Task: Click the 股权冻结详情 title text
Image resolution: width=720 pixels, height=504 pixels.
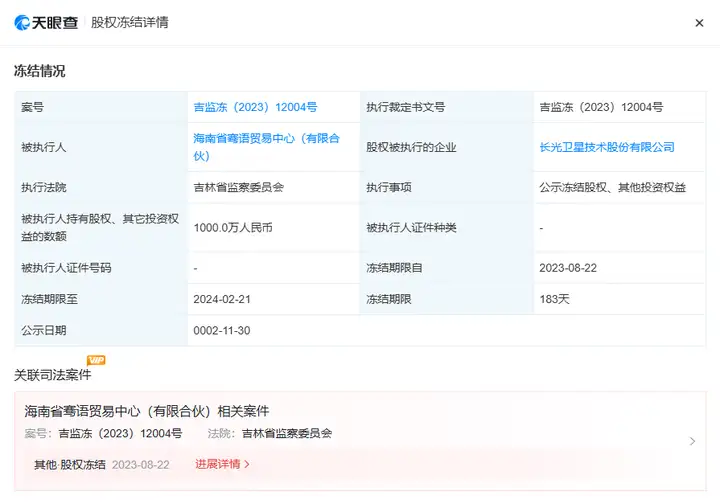Action: pos(129,22)
